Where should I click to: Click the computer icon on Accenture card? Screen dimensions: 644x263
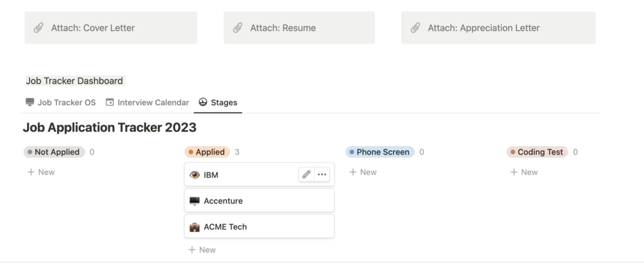[195, 201]
